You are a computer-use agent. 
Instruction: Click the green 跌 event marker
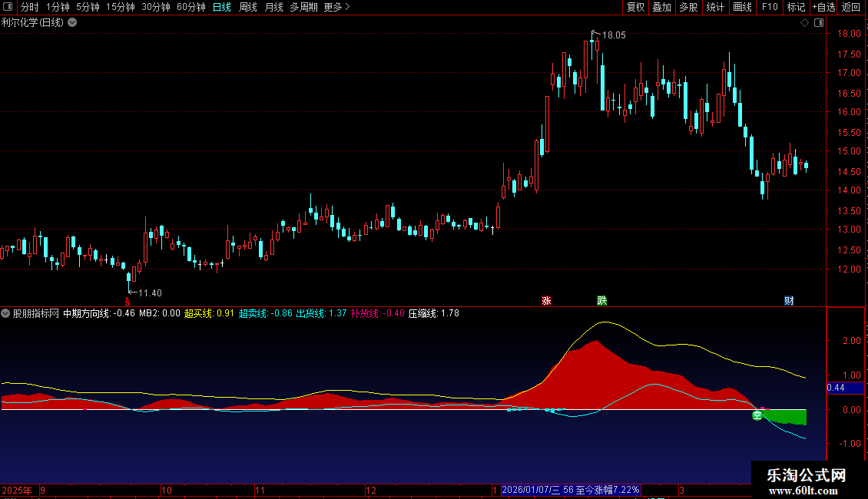601,300
